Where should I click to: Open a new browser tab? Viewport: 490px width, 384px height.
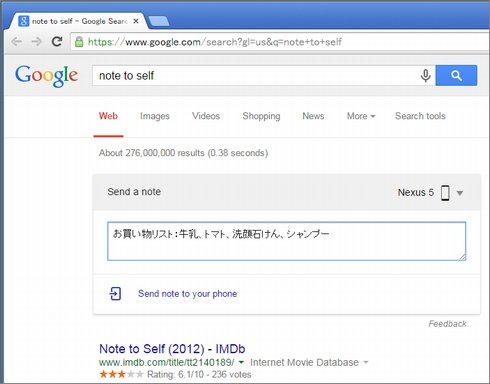(x=159, y=21)
